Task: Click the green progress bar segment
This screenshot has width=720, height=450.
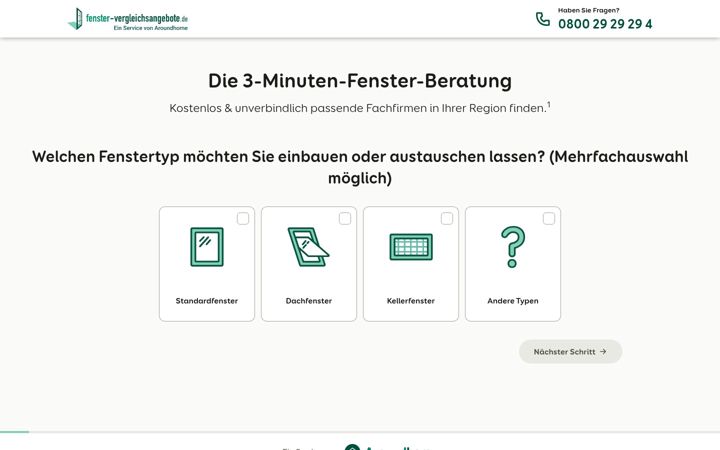Action: point(14,432)
